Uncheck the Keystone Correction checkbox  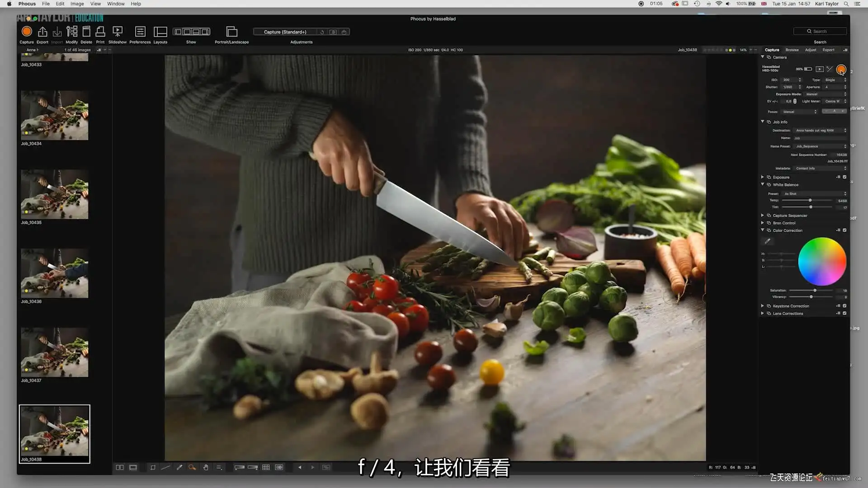tap(844, 306)
